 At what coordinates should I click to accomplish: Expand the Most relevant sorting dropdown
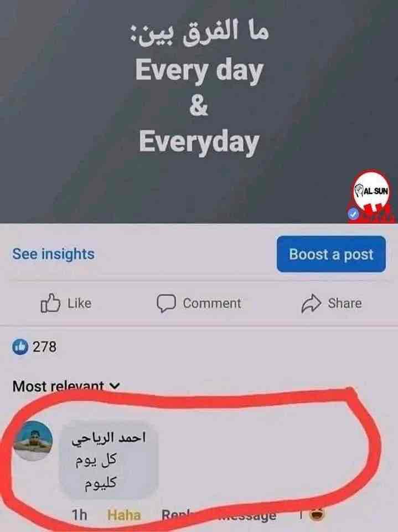pos(66,386)
